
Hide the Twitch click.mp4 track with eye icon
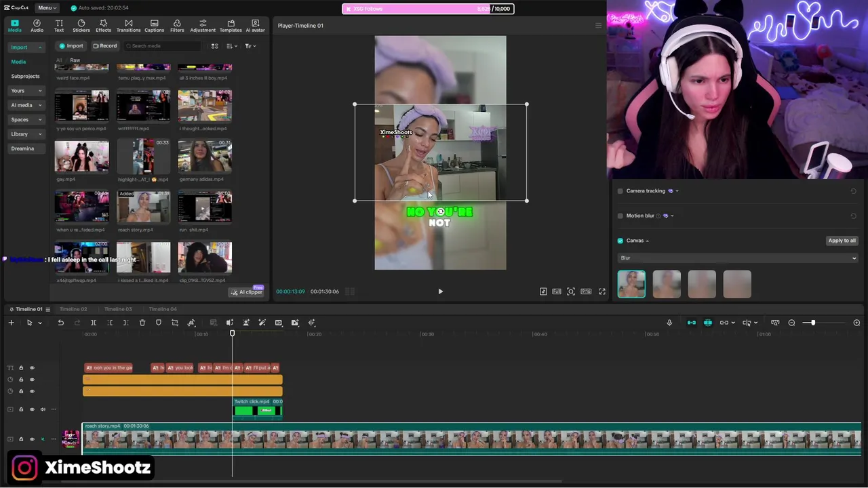pos(32,409)
